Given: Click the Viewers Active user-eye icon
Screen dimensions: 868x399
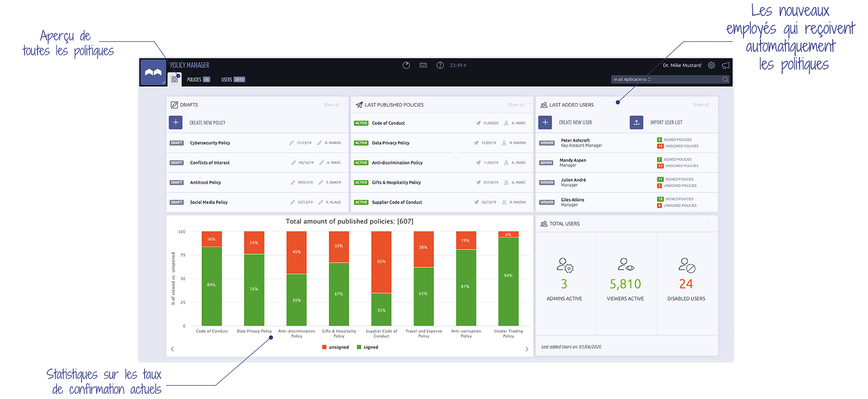Looking at the screenshot, I should [625, 264].
